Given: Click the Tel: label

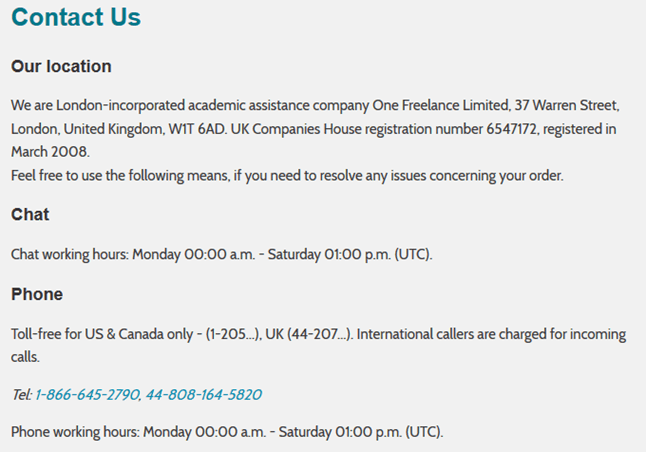Looking at the screenshot, I should [x=21, y=395].
